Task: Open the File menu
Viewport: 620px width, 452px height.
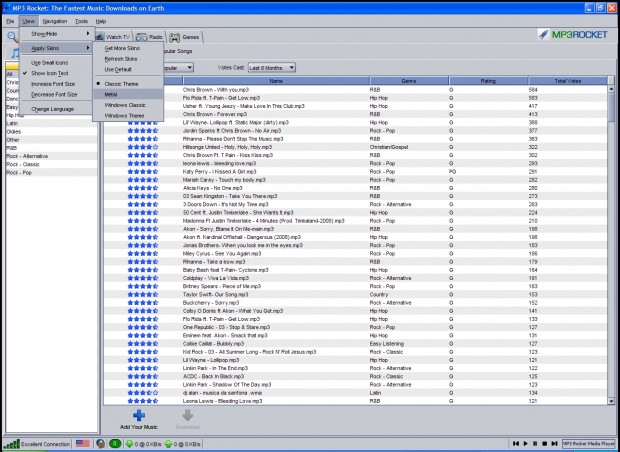Action: pos(10,21)
